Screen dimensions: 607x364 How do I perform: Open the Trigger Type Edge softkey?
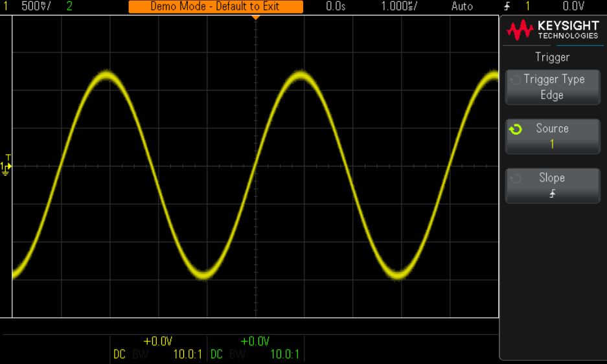(553, 87)
